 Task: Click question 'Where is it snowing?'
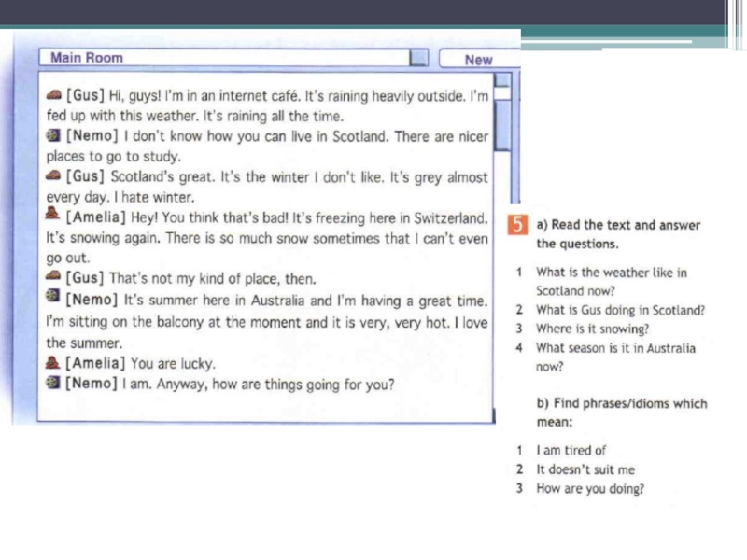click(x=592, y=329)
